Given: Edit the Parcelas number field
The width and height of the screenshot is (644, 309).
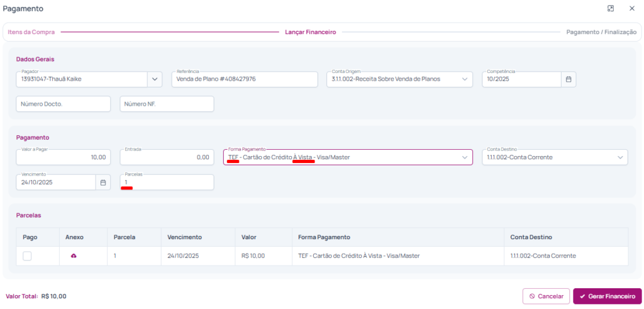Looking at the screenshot, I should [167, 183].
